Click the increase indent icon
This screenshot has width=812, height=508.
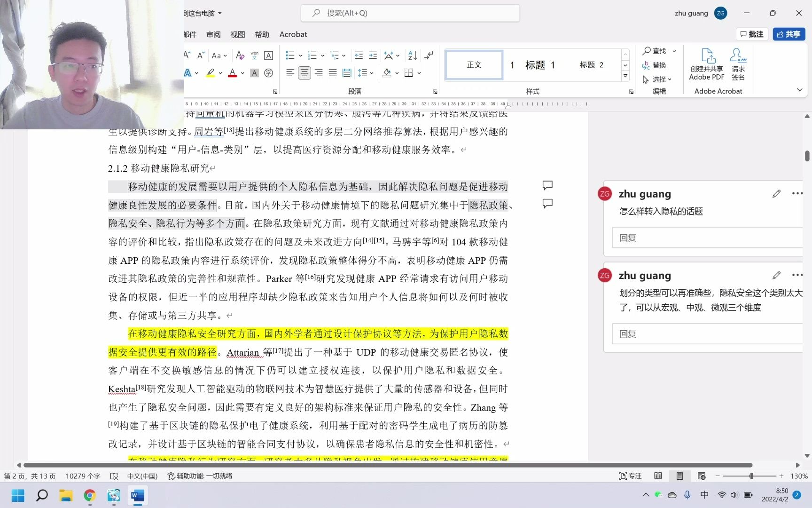373,55
